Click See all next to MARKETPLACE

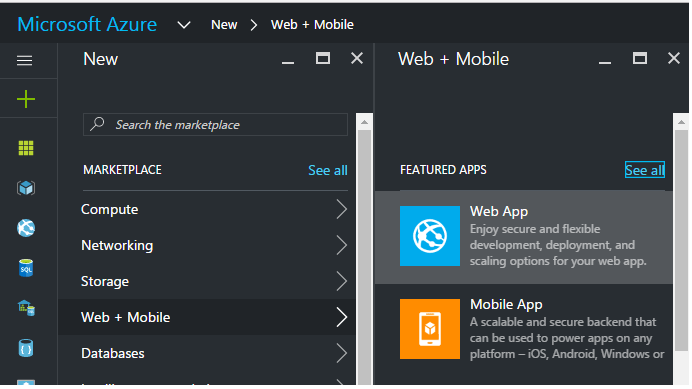point(327,170)
